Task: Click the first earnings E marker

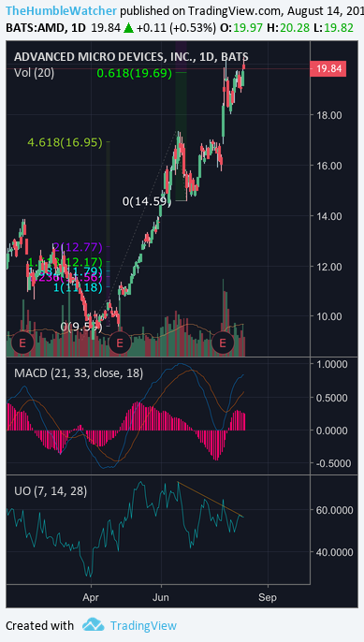Action: pos(22,343)
